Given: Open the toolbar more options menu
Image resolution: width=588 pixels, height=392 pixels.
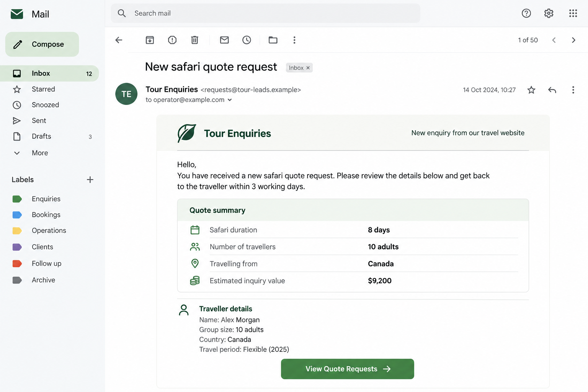Looking at the screenshot, I should click(294, 40).
